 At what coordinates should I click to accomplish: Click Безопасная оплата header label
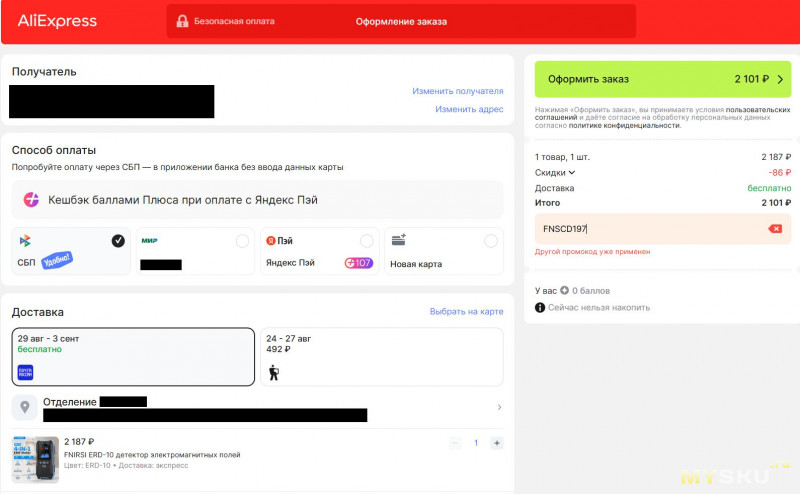234,21
